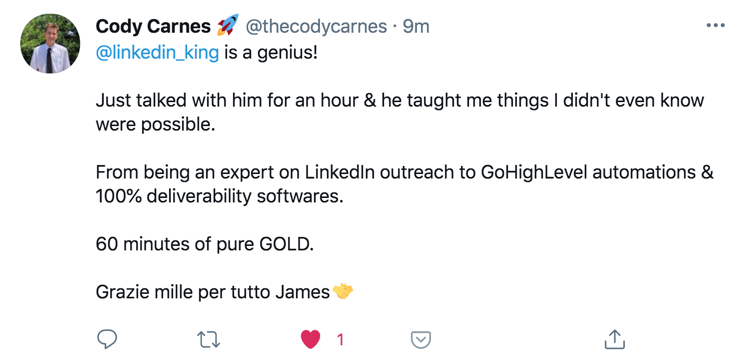Open the tweet via the 9m timestamp

pos(416,27)
